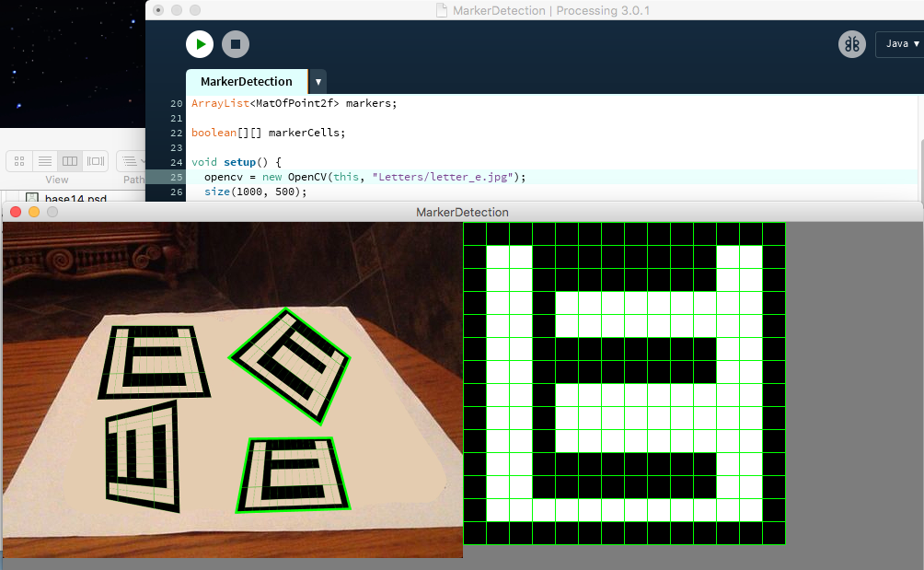Click line number 22 in the gutter
Viewport: 924px width, 570px height.
tap(177, 133)
